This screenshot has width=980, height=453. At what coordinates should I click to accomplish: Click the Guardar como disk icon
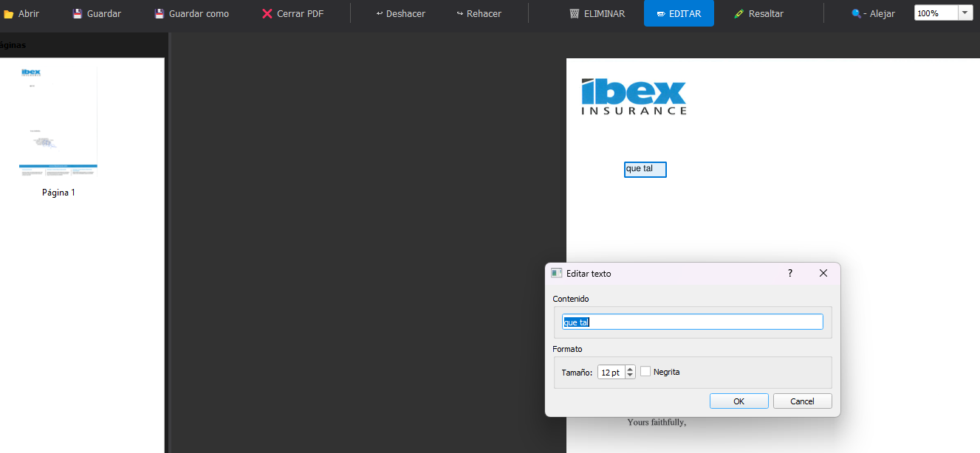coord(159,14)
